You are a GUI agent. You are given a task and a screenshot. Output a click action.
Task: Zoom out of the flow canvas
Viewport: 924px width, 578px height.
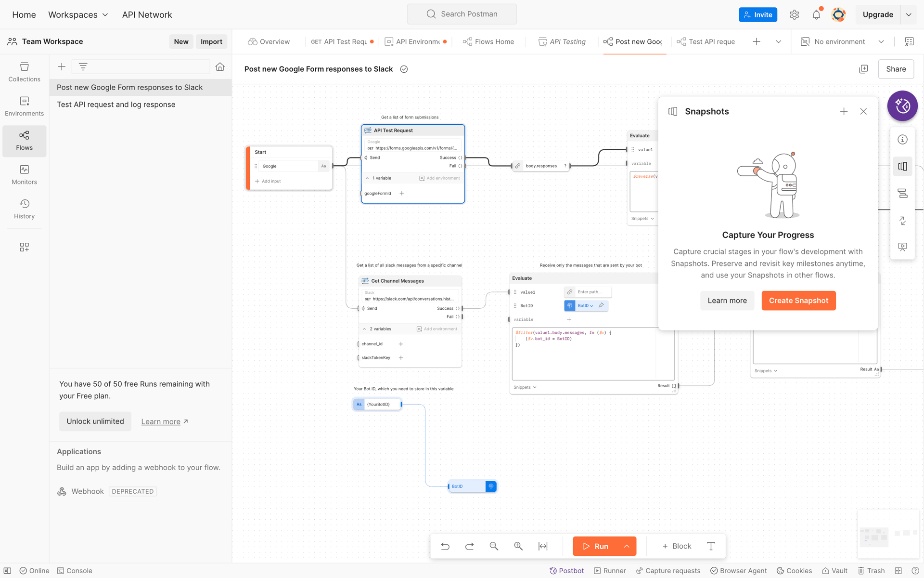click(x=494, y=546)
